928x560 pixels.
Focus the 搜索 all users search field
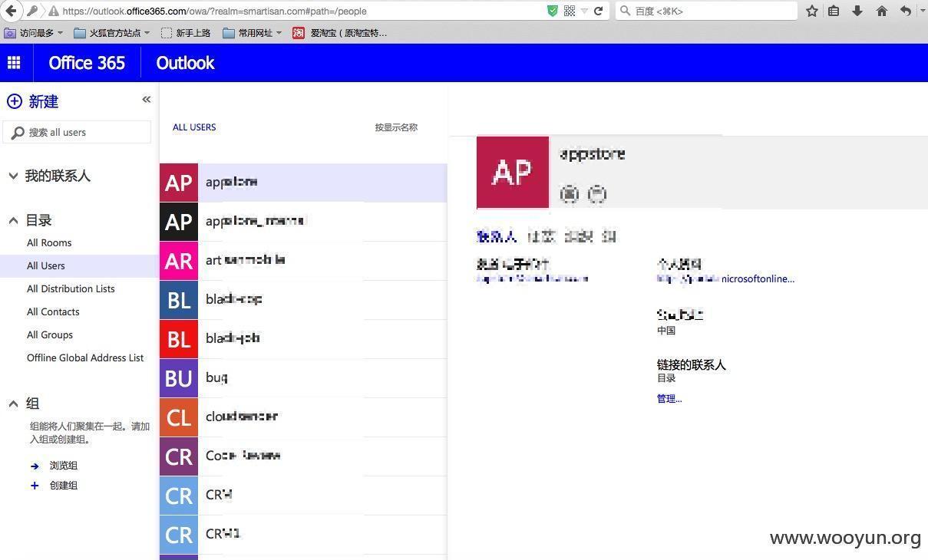[77, 132]
